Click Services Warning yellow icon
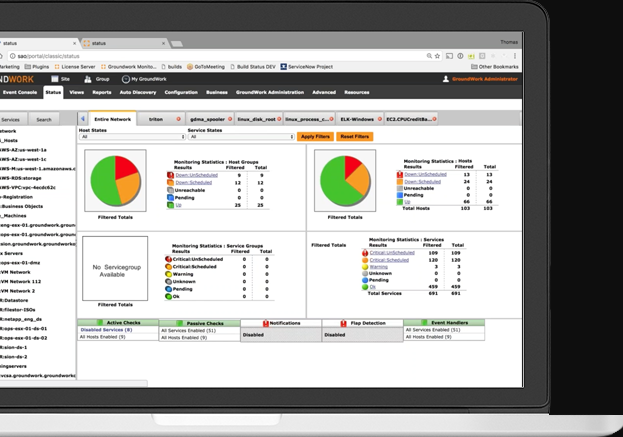623x437 pixels. [x=365, y=267]
